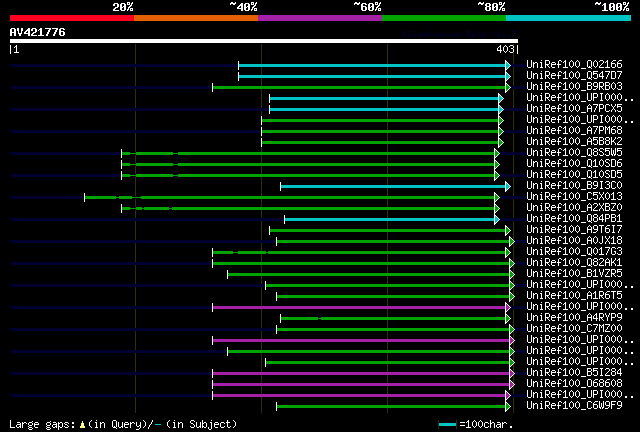This screenshot has width=640, height=432.
Task: Click the red 20% identity color segment
Action: click(72, 18)
